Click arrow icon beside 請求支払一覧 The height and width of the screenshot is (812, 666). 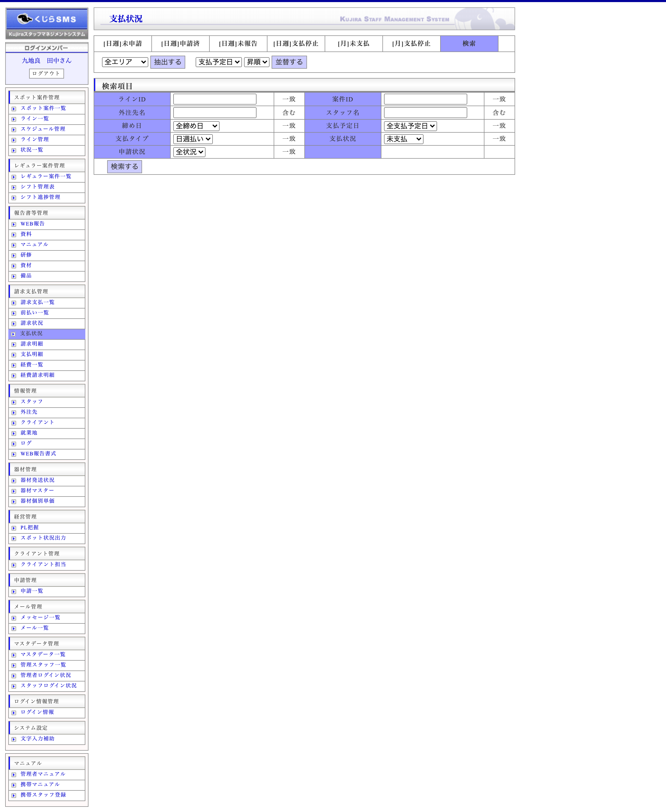click(14, 303)
